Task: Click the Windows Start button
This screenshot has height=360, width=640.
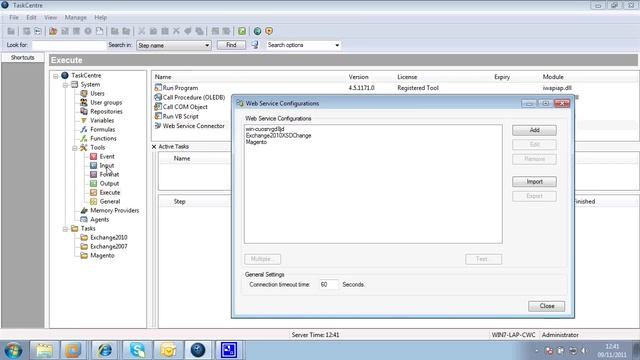Action: (13, 350)
